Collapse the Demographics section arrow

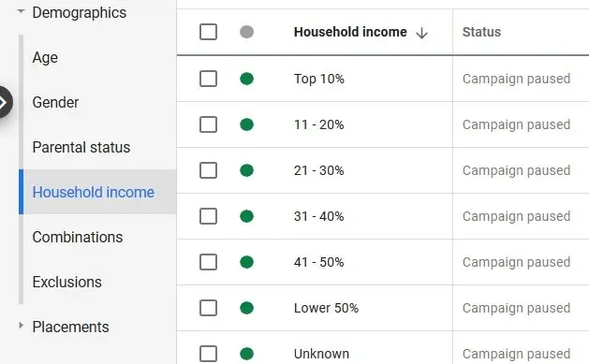21,11
